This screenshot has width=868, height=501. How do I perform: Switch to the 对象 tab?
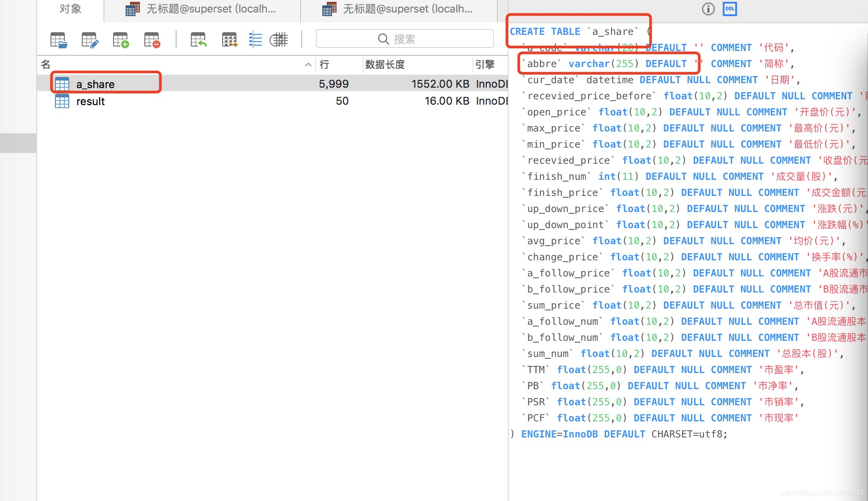(x=70, y=8)
